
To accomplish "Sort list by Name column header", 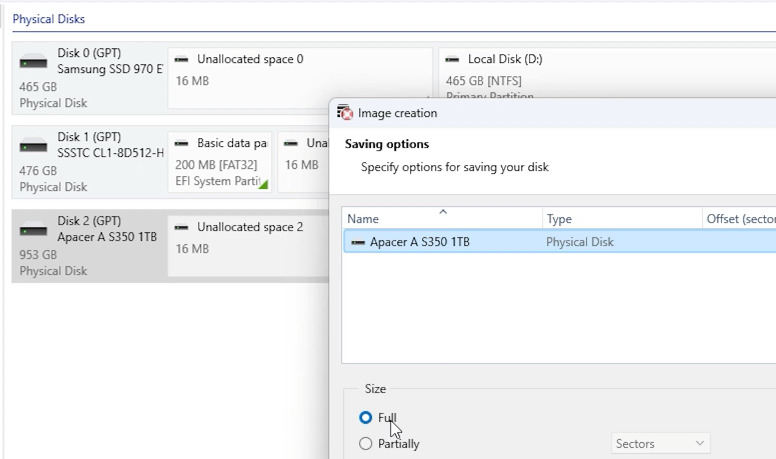I will (442, 219).
